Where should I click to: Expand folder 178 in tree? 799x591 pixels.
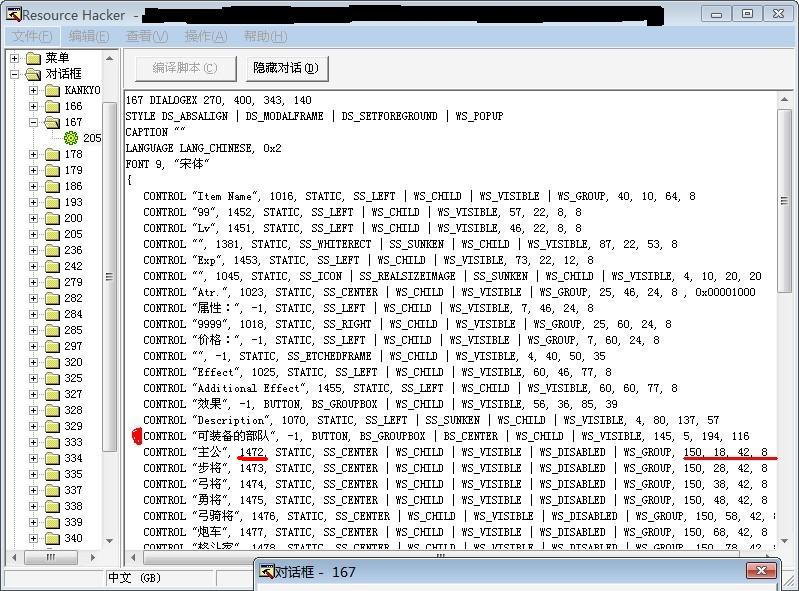[x=34, y=154]
